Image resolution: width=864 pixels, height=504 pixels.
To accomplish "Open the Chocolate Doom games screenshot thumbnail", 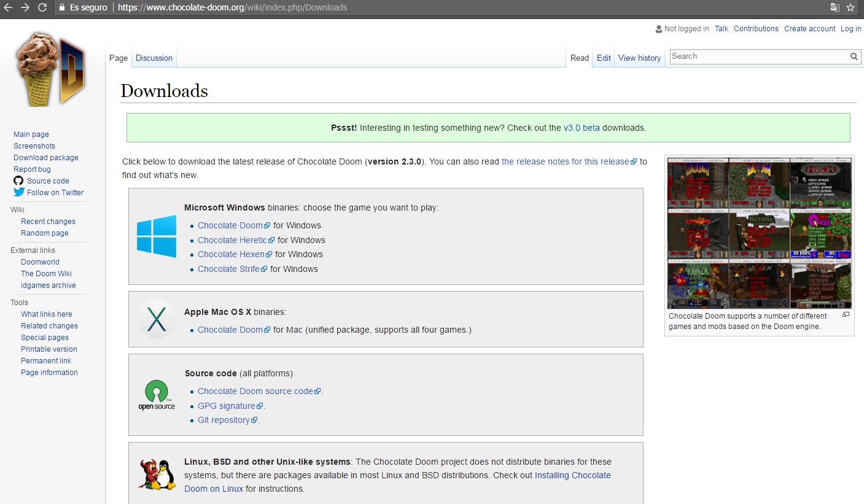I will 759,233.
